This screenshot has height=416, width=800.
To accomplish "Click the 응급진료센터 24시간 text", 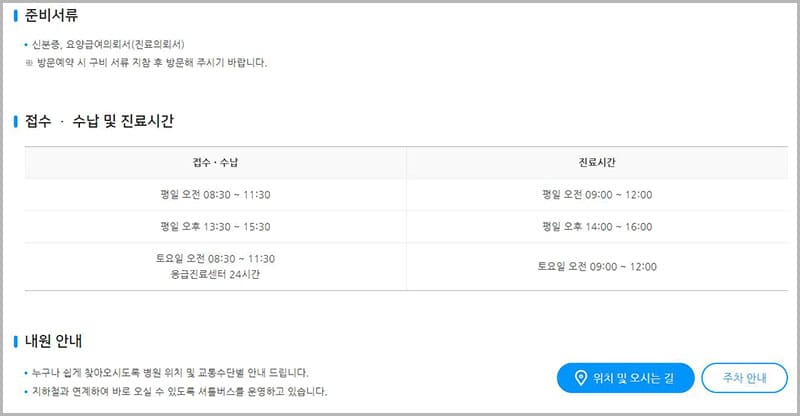I will pyautogui.click(x=215, y=274).
